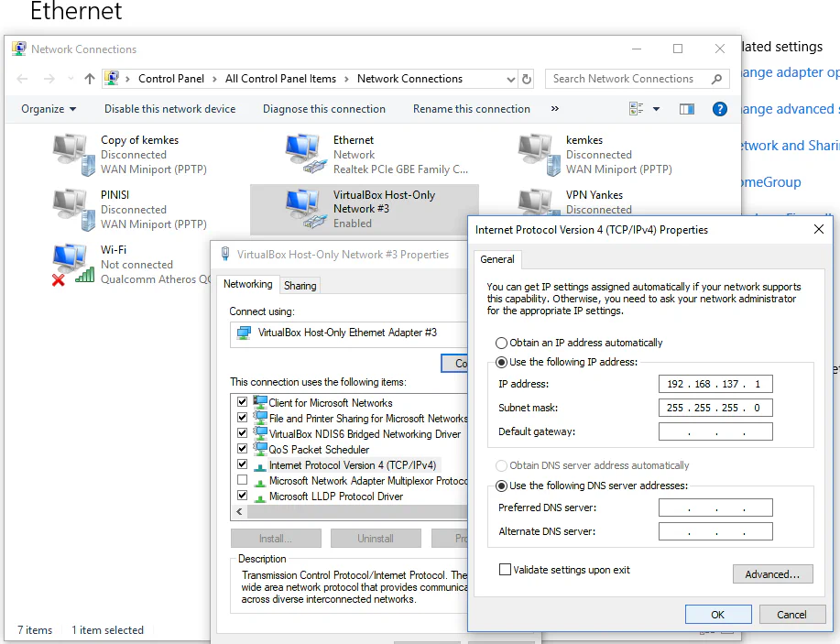The image size is (840, 644).
Task: Click the search magnifier icon
Action: pos(716,79)
